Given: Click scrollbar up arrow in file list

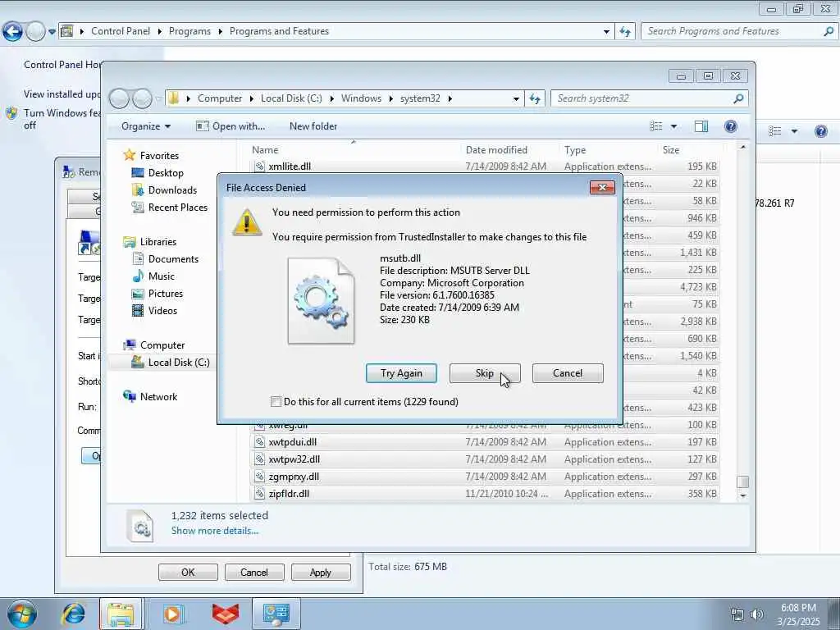Looking at the screenshot, I should (742, 147).
